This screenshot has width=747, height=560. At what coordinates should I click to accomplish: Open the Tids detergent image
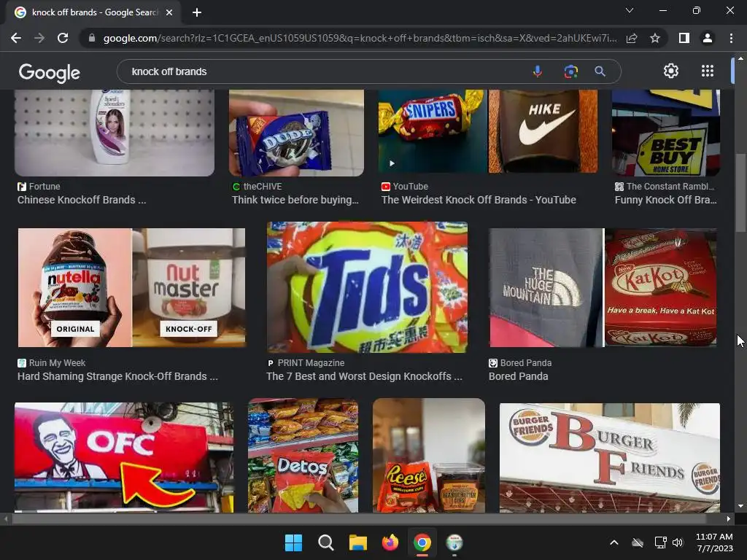coord(368,287)
